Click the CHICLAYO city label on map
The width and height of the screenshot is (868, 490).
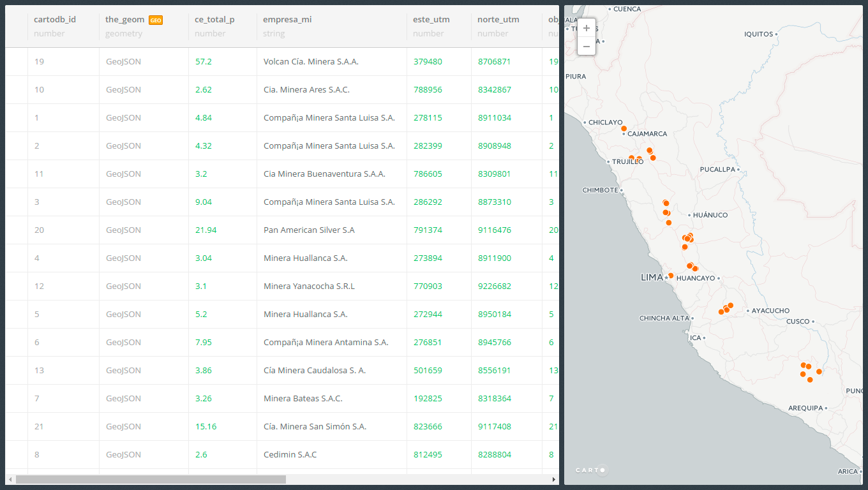click(606, 122)
